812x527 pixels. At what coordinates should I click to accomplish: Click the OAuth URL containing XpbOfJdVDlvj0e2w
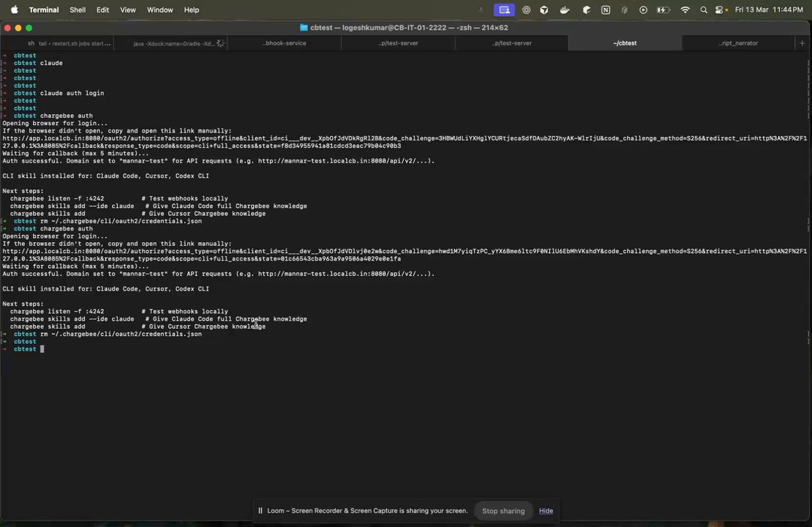[405, 251]
